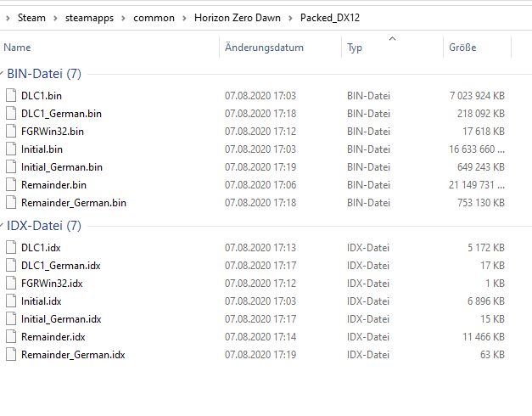Select file name Remainder.idx
532x416 pixels.
tap(53, 337)
